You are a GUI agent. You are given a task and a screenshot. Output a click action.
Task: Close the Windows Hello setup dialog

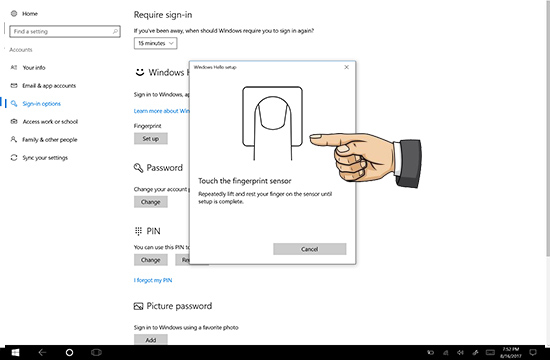[346, 67]
